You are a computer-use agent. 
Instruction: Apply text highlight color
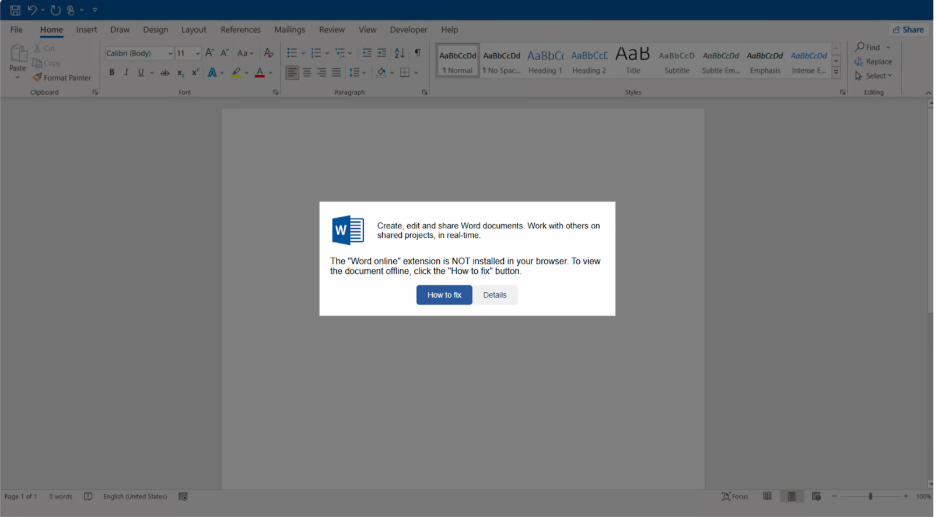coord(236,73)
